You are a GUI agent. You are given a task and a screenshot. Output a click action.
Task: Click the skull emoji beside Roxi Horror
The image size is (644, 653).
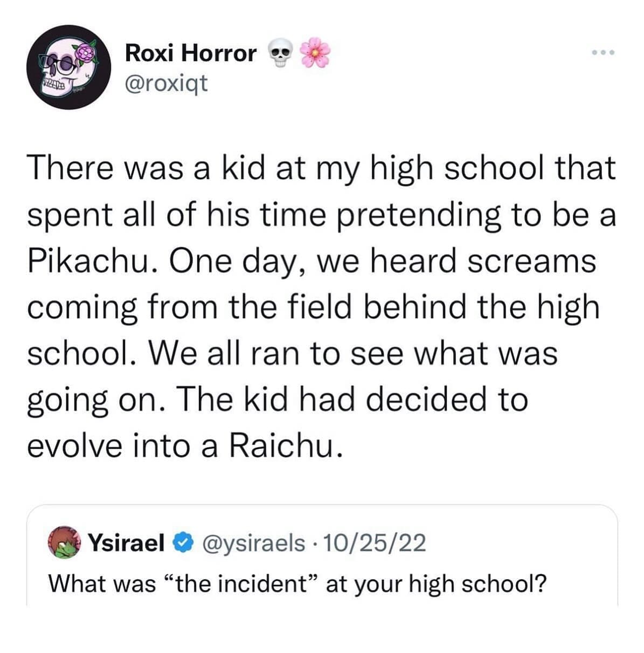[x=278, y=54]
